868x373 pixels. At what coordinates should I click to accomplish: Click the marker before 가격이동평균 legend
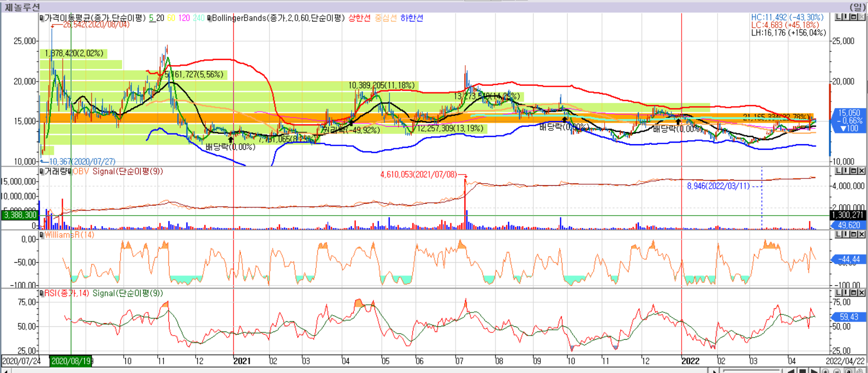pos(42,18)
